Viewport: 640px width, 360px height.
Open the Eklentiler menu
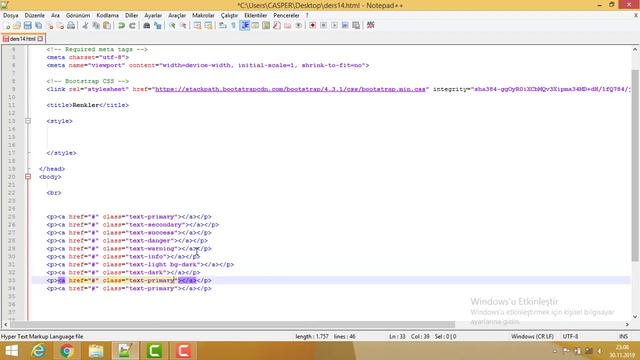click(256, 15)
